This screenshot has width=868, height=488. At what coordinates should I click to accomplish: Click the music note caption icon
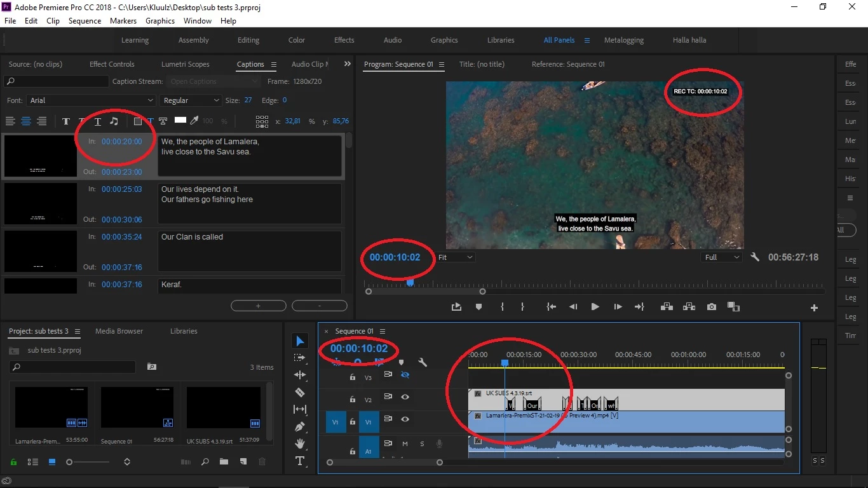pyautogui.click(x=114, y=121)
